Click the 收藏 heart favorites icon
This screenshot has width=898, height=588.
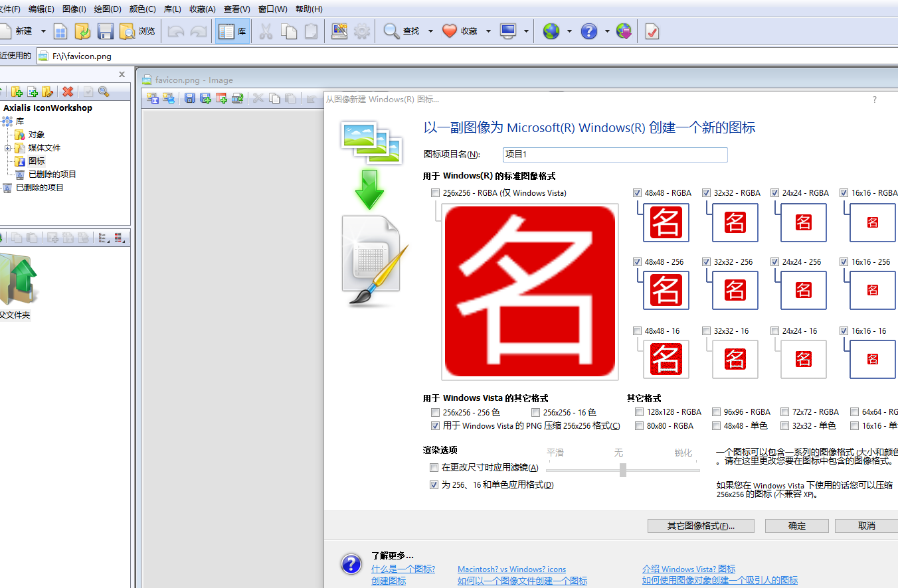(450, 31)
